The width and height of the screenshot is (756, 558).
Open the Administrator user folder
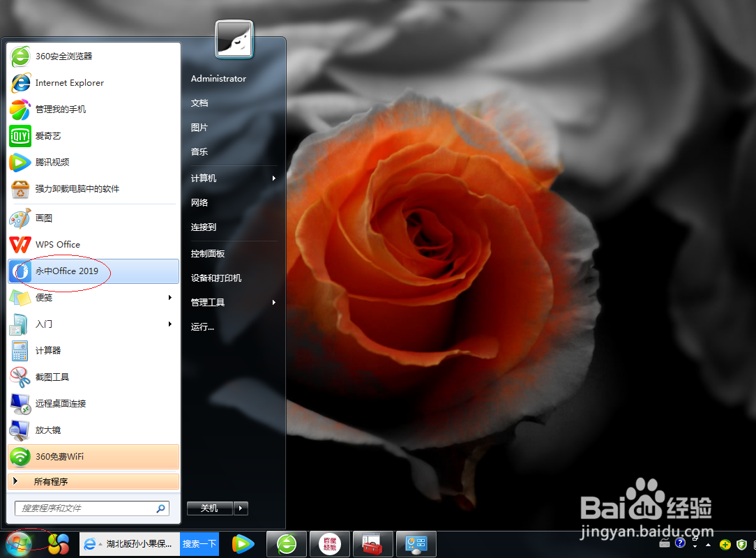point(218,79)
